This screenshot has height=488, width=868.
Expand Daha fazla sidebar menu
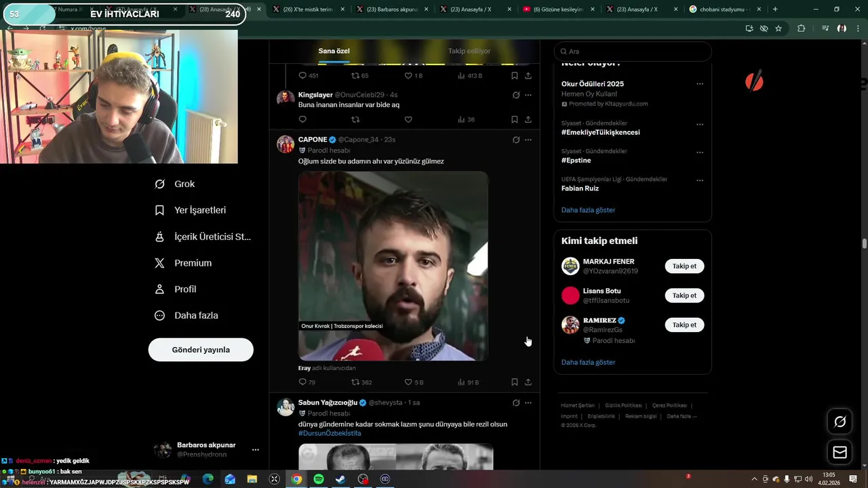(186, 315)
